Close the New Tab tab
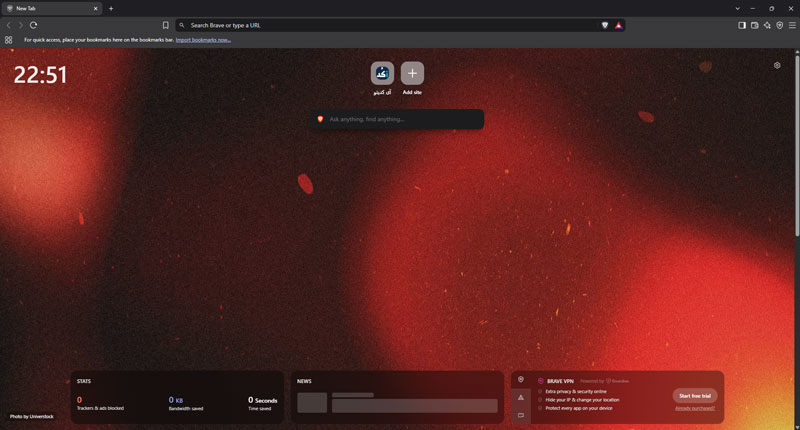The width and height of the screenshot is (800, 430). point(95,8)
